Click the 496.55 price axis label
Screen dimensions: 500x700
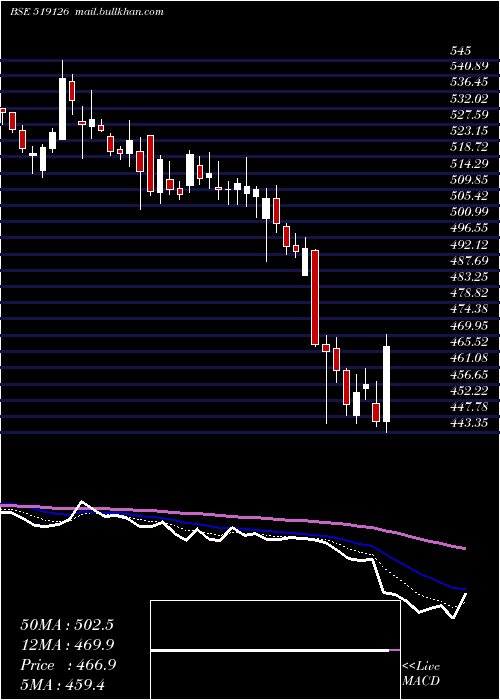[x=469, y=229]
